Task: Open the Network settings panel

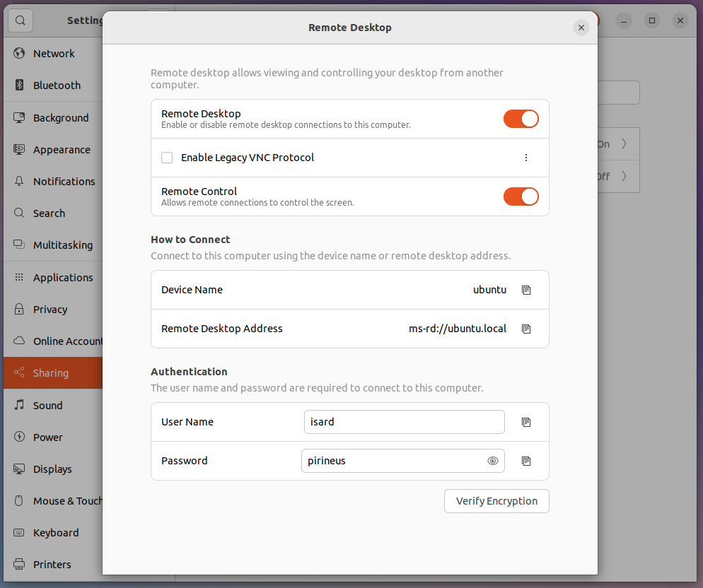Action: (x=54, y=54)
